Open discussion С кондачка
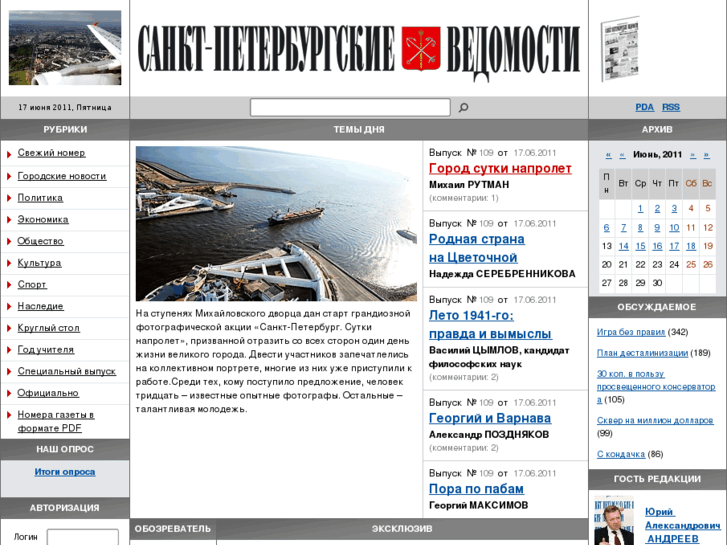727x545 pixels. 621,454
